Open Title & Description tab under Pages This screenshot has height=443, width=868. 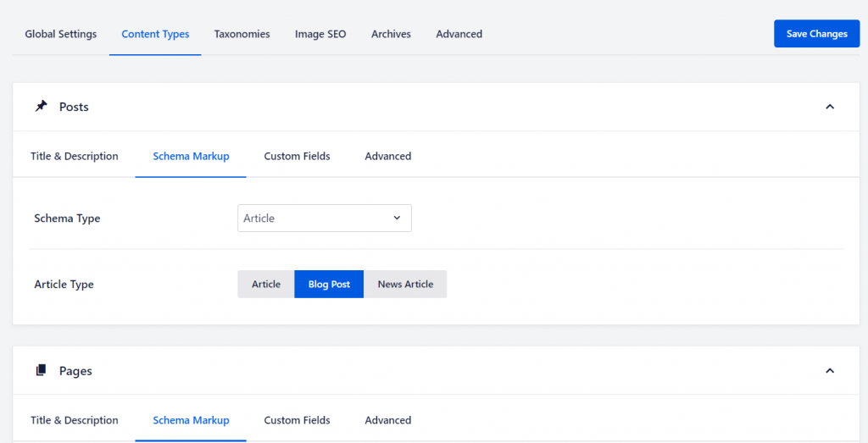pyautogui.click(x=75, y=420)
